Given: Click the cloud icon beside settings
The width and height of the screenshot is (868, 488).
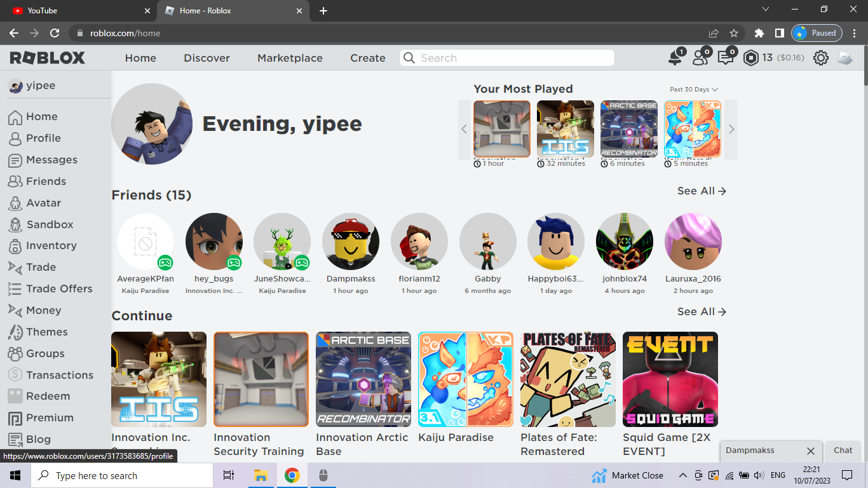Looking at the screenshot, I should 845,58.
